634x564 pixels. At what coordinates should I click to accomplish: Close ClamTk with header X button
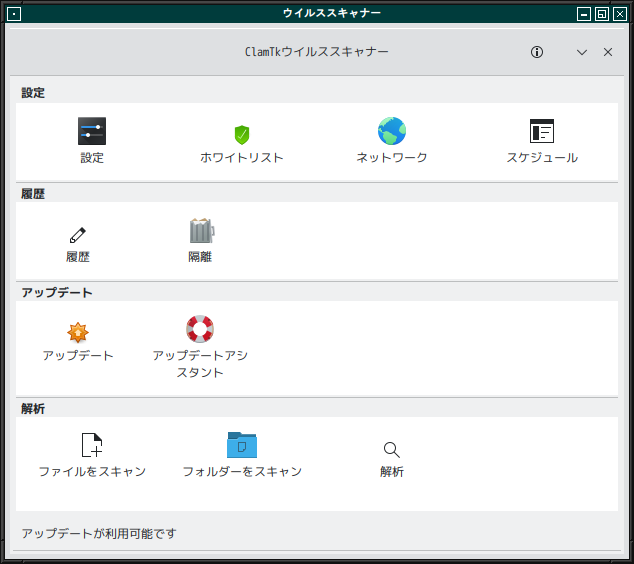(x=608, y=52)
